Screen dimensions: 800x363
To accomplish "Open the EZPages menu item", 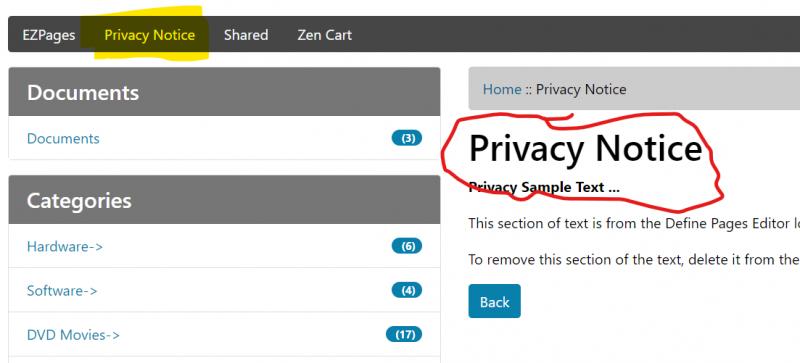I will pyautogui.click(x=49, y=35).
